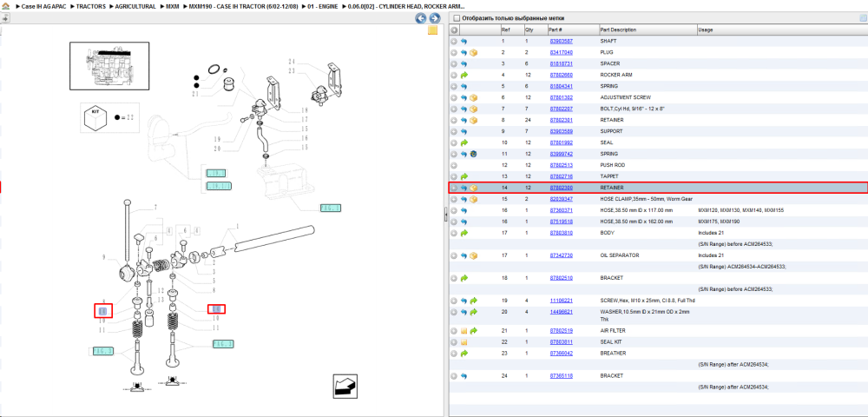Viewport: 868px width, 417px height.
Task: Click yellow note icon on SEAL KIT row
Action: point(464,342)
